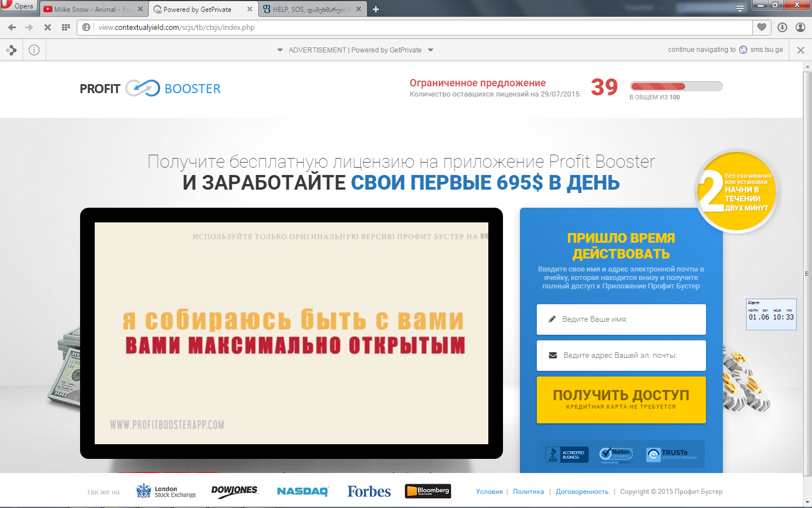
Task: Click the В ОБЩЕМ ИЗ 100 label
Action: (x=655, y=97)
